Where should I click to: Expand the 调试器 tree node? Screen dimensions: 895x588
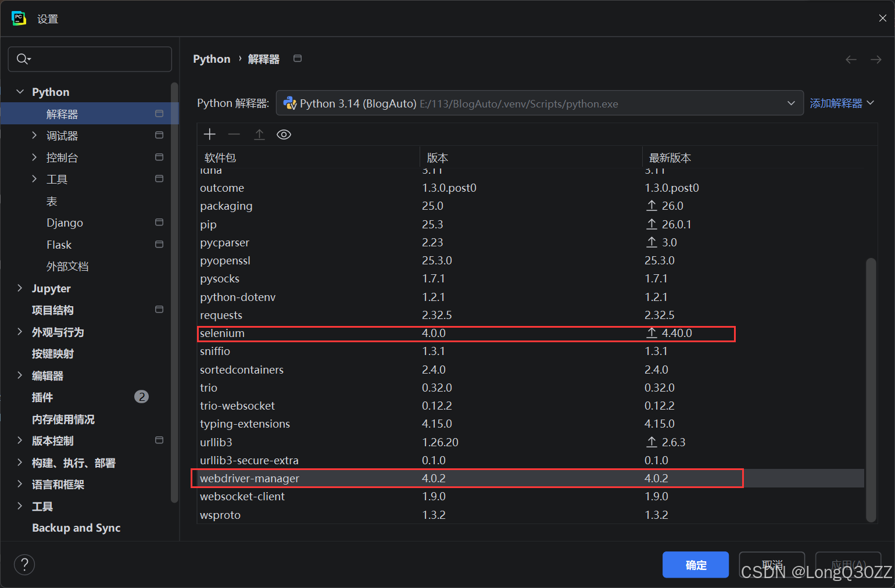point(34,135)
